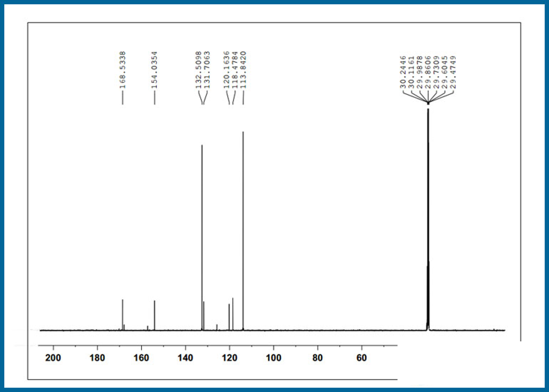Click the 200 axis tick label
549x392 pixels.
tap(53, 358)
